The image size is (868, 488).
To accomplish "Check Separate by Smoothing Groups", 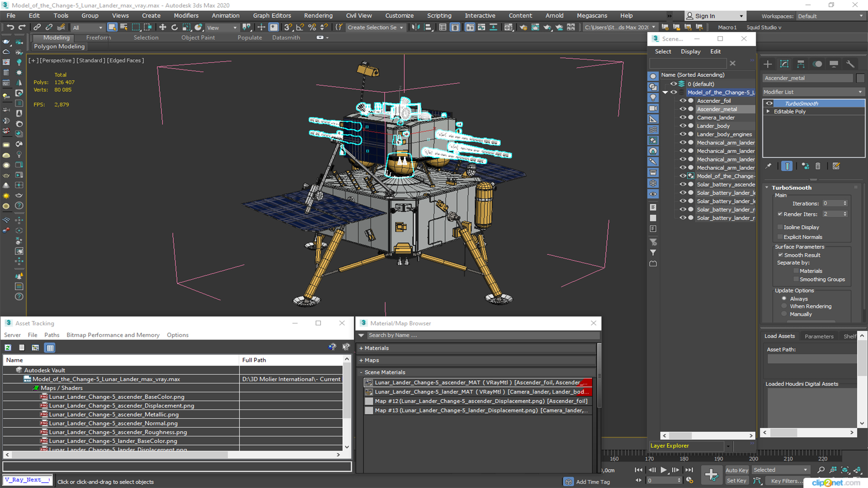I will click(x=796, y=280).
